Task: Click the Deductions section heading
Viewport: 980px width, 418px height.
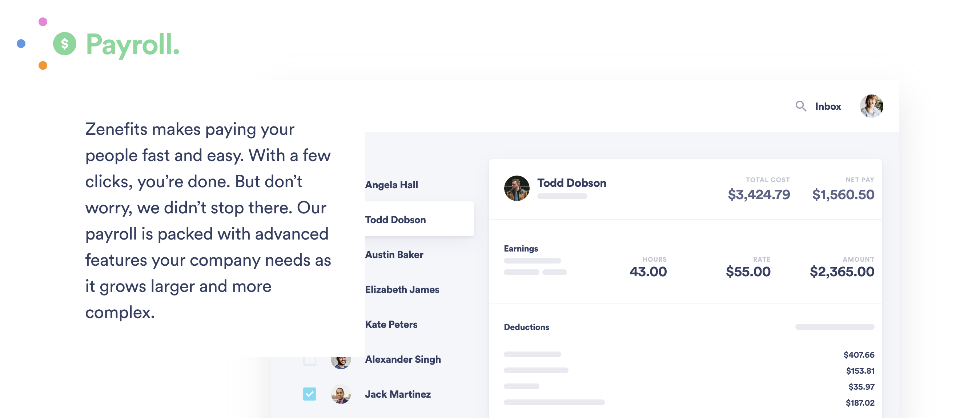Action: 526,327
